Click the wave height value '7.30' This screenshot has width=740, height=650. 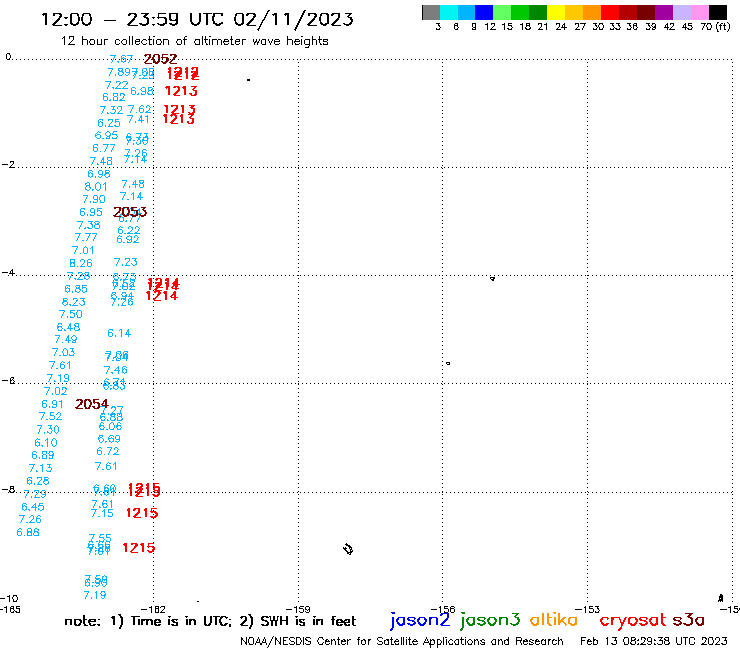(x=48, y=430)
